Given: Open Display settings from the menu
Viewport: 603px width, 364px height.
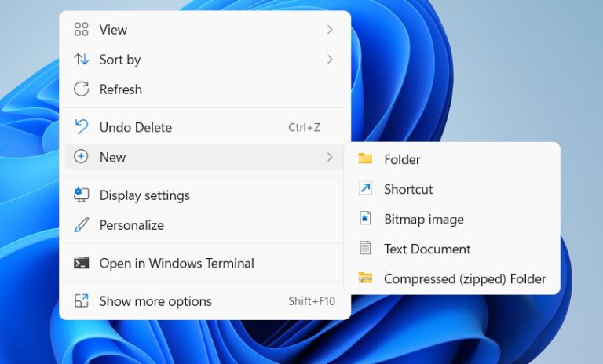Looking at the screenshot, I should pos(204,195).
